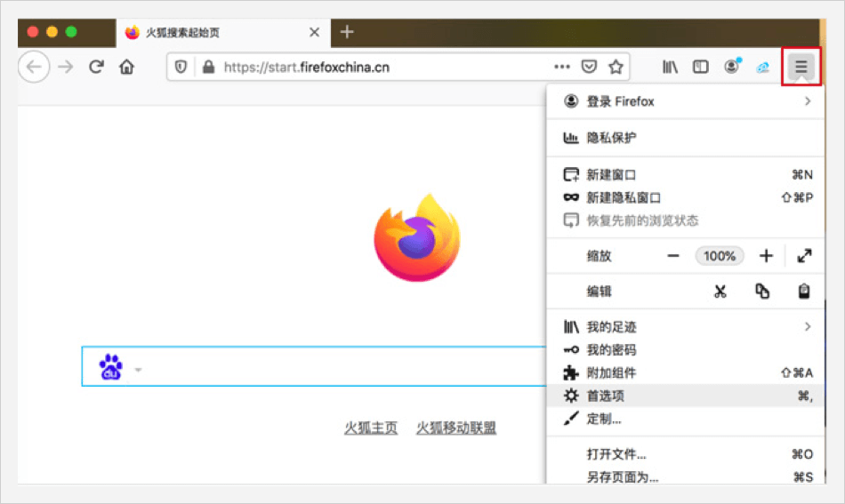Open the 火狐移动联盟 link
Viewport: 845px width, 504px height.
click(456, 428)
